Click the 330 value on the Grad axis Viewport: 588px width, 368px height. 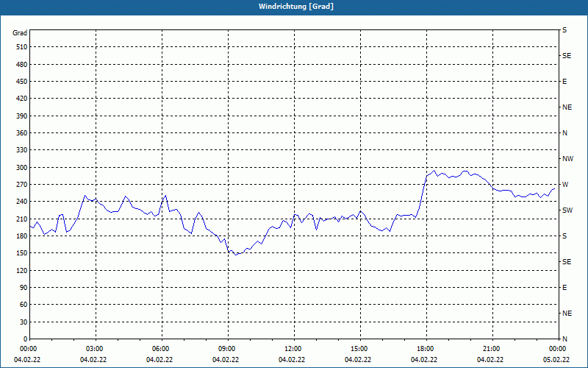click(x=22, y=150)
